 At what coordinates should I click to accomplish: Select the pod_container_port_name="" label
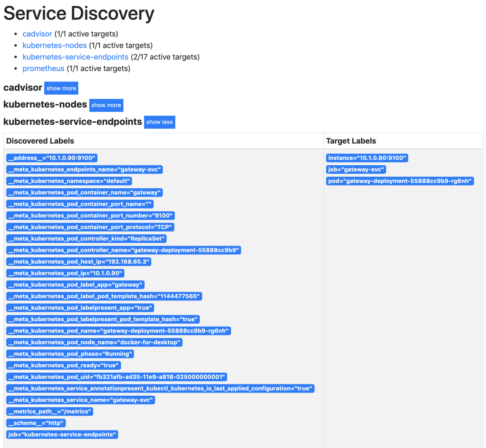(x=80, y=204)
